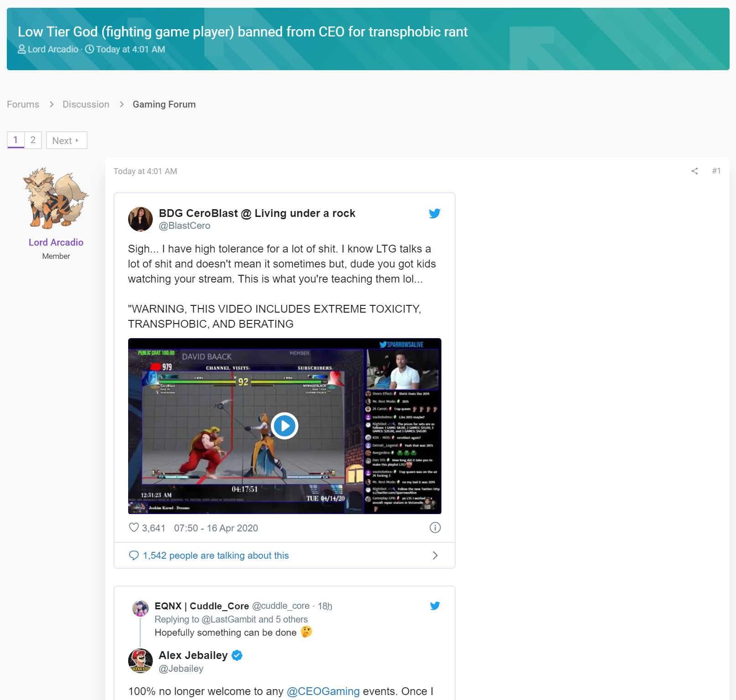This screenshot has height=700, width=736.
Task: Click the Member user title text
Action: pyautogui.click(x=56, y=256)
